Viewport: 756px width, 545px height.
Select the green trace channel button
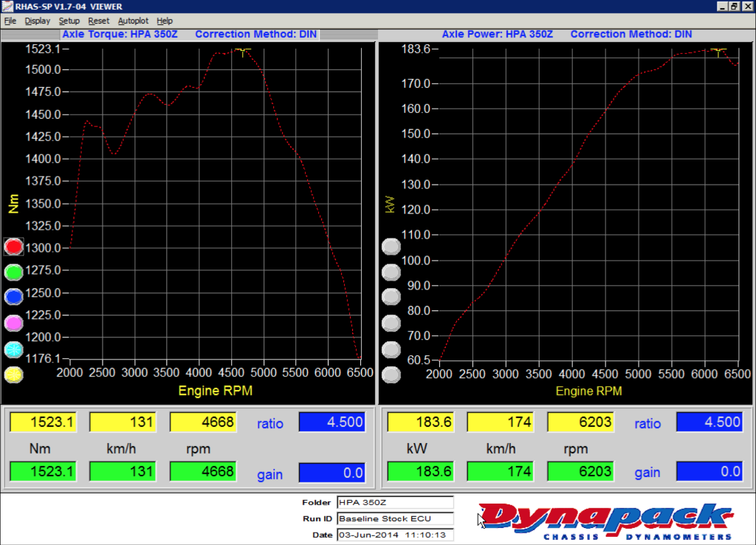pos(13,272)
